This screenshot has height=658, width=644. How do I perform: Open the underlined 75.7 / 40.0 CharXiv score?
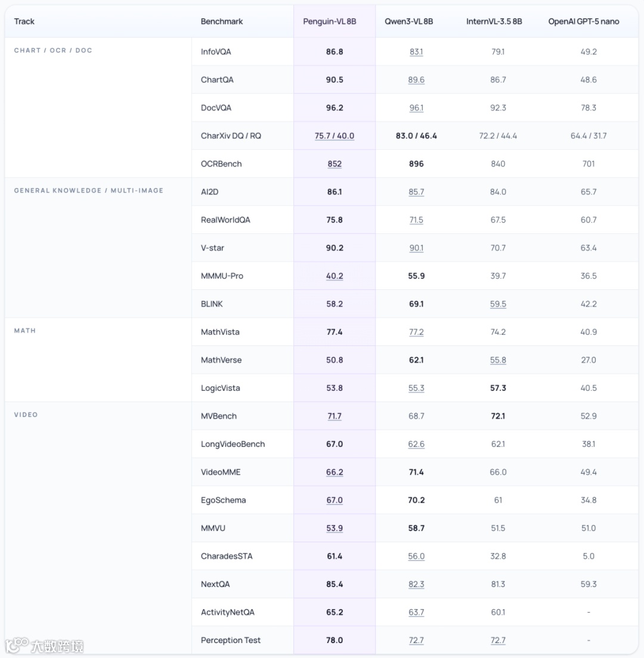tap(335, 136)
